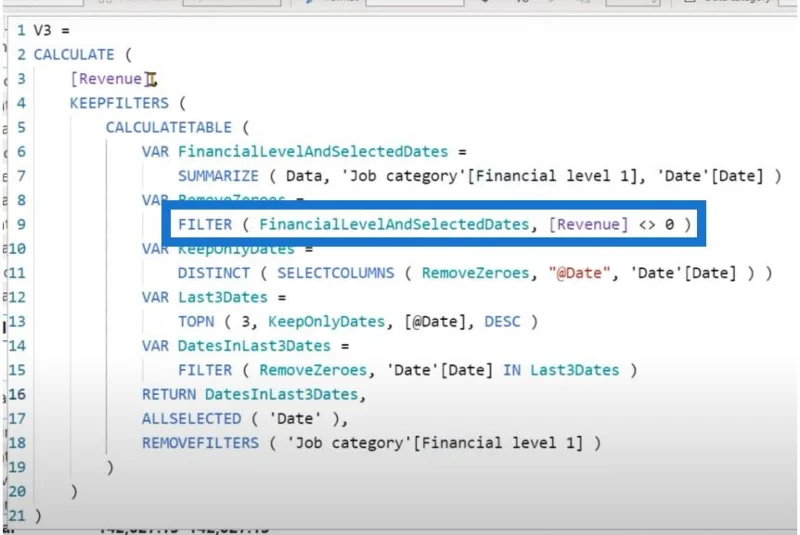Screen dimensions: 800x535
Task: Click line number 1 in the gutter
Action: [21, 30]
